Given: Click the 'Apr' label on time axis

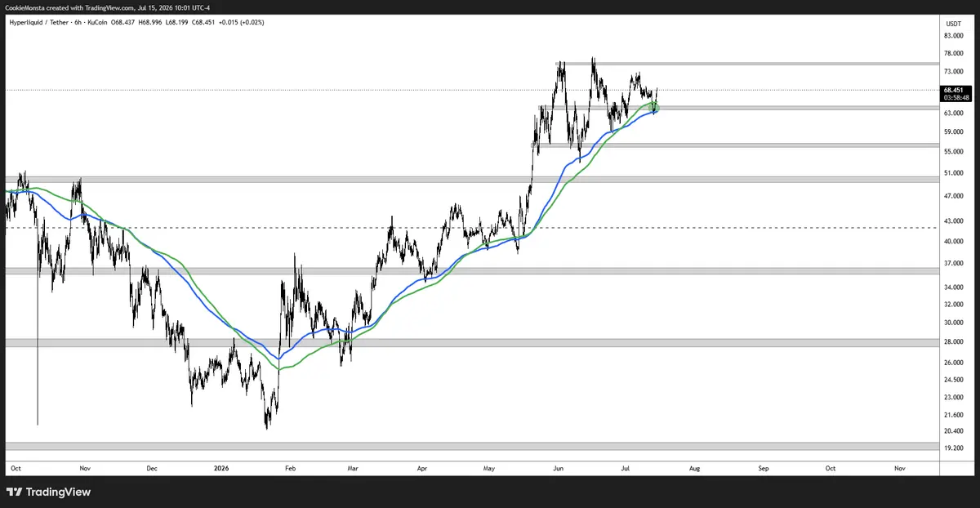Looking at the screenshot, I should (422, 469).
